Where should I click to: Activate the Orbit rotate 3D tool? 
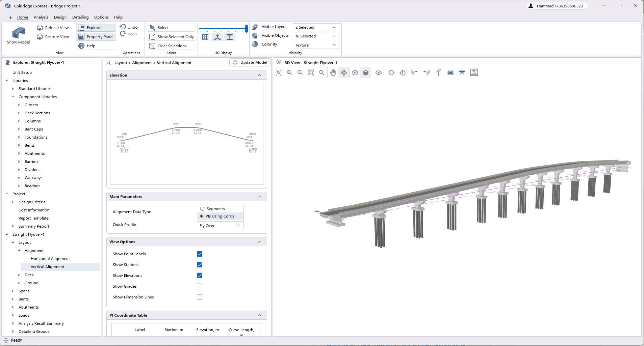point(344,73)
